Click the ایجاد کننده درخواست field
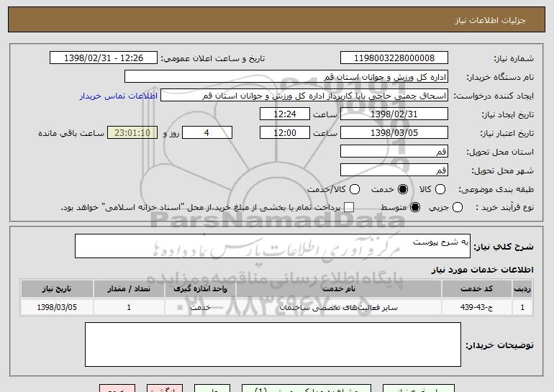554x392 pixels. (x=304, y=96)
